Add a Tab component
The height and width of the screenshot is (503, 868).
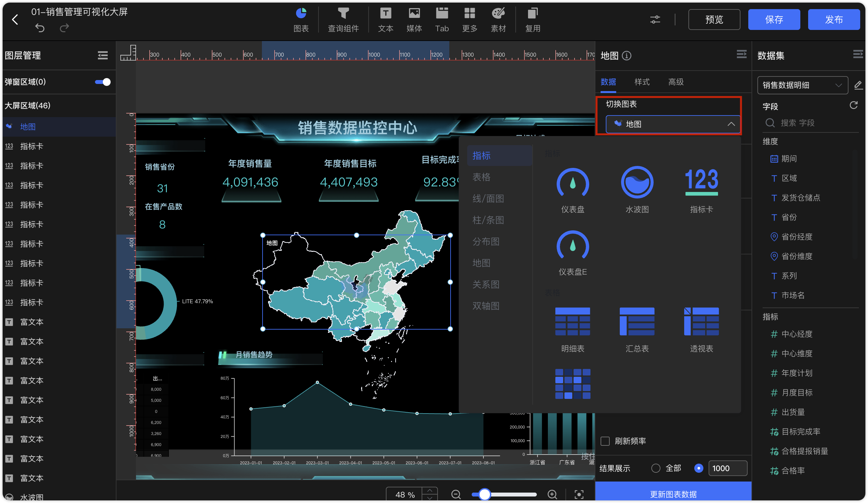coord(442,20)
